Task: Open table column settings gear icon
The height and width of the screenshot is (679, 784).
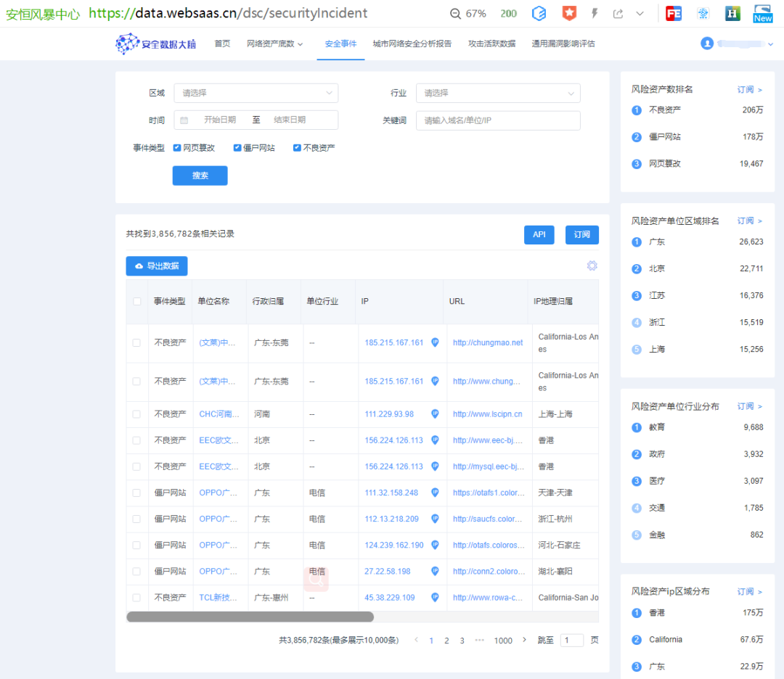Action: coord(592,266)
